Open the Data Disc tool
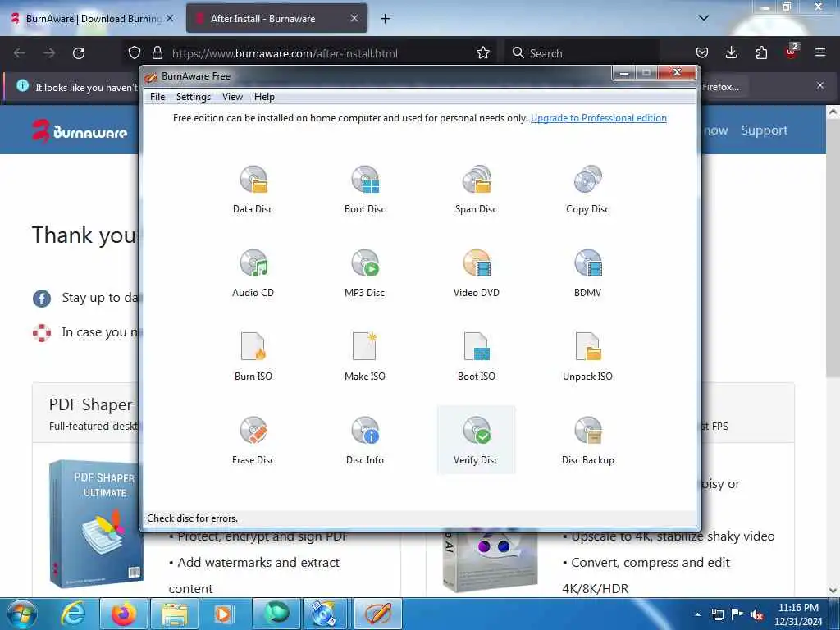 tap(253, 189)
